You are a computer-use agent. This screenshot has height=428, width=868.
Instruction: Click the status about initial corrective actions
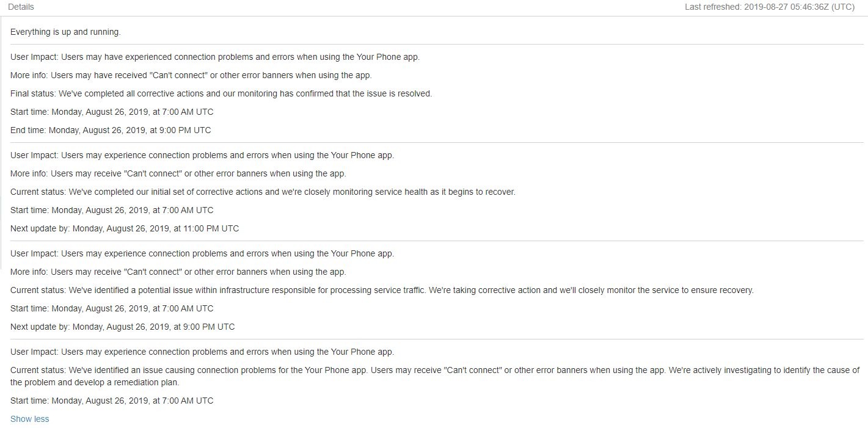point(263,192)
